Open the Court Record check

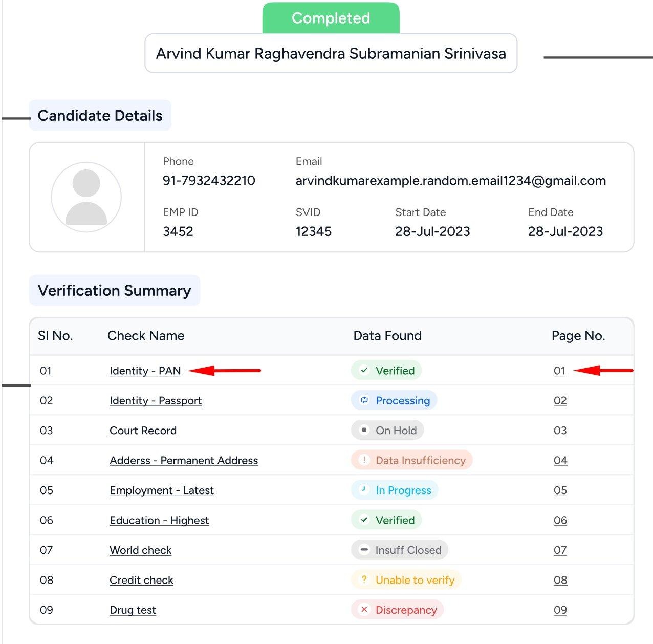143,431
